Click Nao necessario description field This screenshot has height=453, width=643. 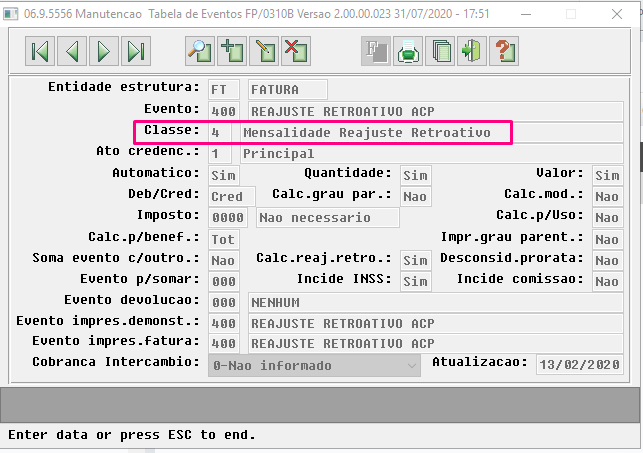pos(328,217)
